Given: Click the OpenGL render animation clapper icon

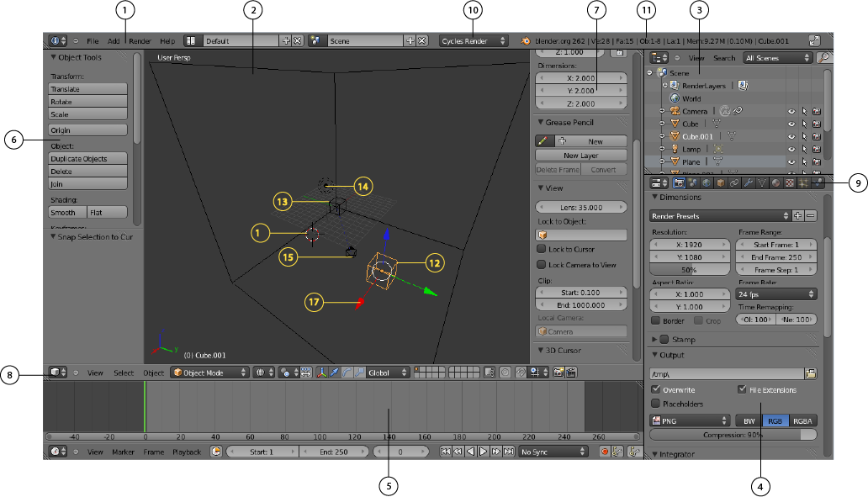Looking at the screenshot, I should (571, 373).
